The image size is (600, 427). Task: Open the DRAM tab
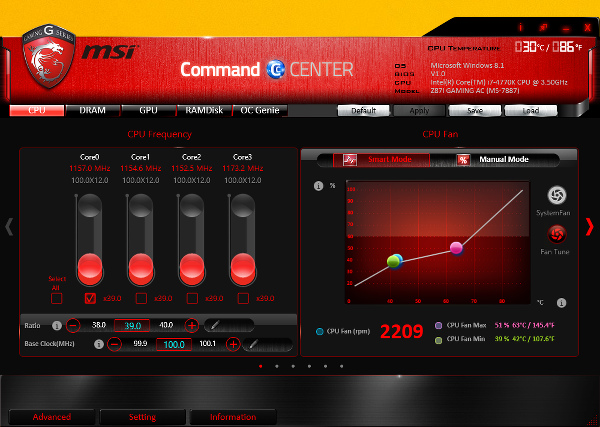(93, 110)
